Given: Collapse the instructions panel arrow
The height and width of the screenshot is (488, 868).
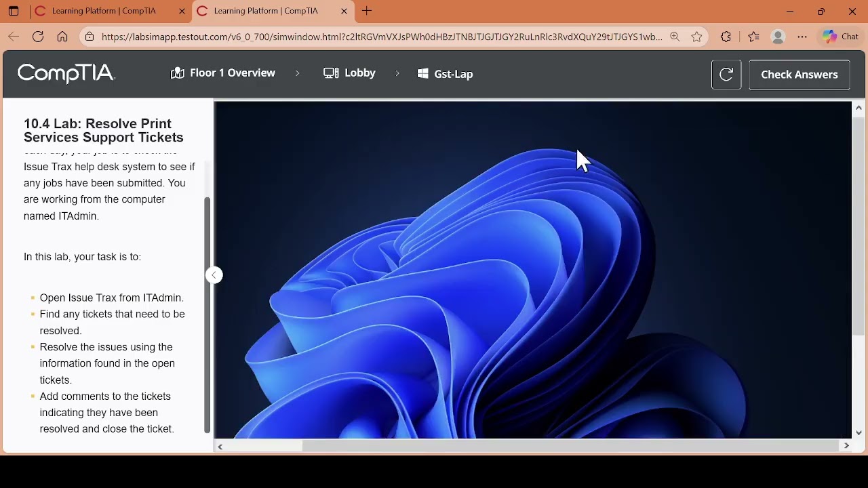Looking at the screenshot, I should 214,275.
